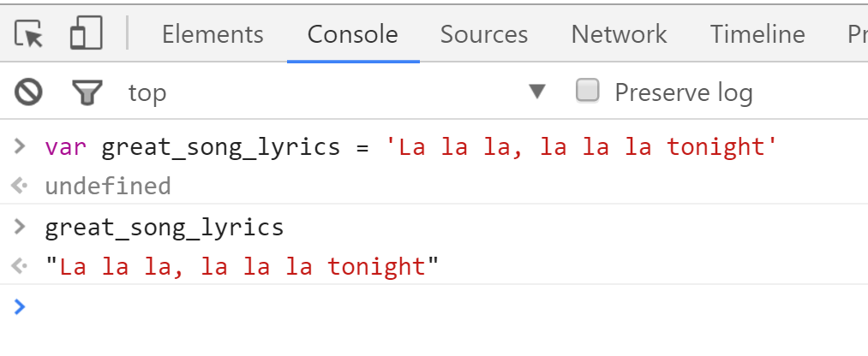The height and width of the screenshot is (356, 868).
Task: Clear the console with the ban icon
Action: tap(28, 92)
